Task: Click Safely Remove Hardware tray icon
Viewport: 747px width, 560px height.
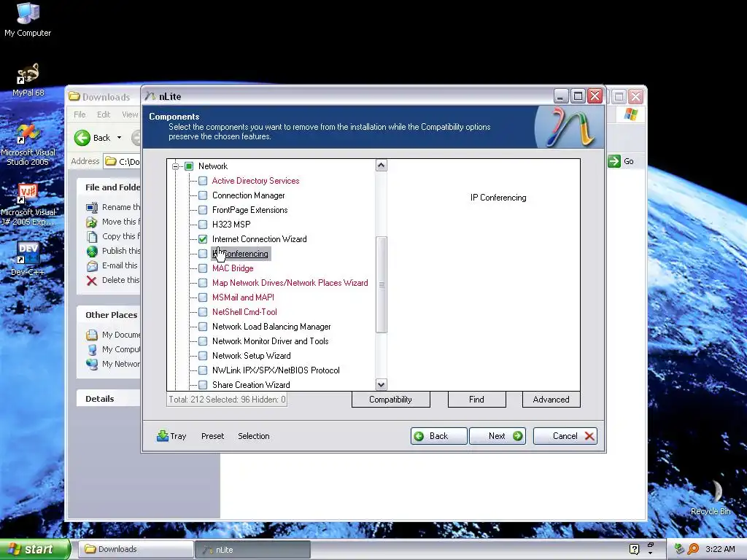Action: 679,549
